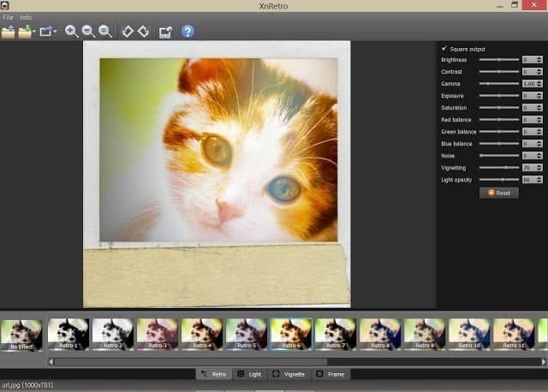Apply the Retro 10 effect
This screenshot has width=548, height=392.
click(x=469, y=334)
